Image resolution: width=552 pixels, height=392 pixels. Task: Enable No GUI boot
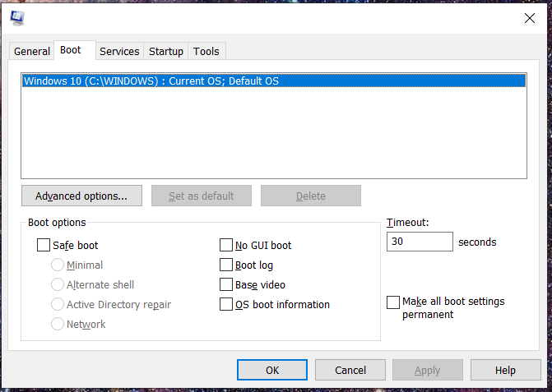point(226,245)
